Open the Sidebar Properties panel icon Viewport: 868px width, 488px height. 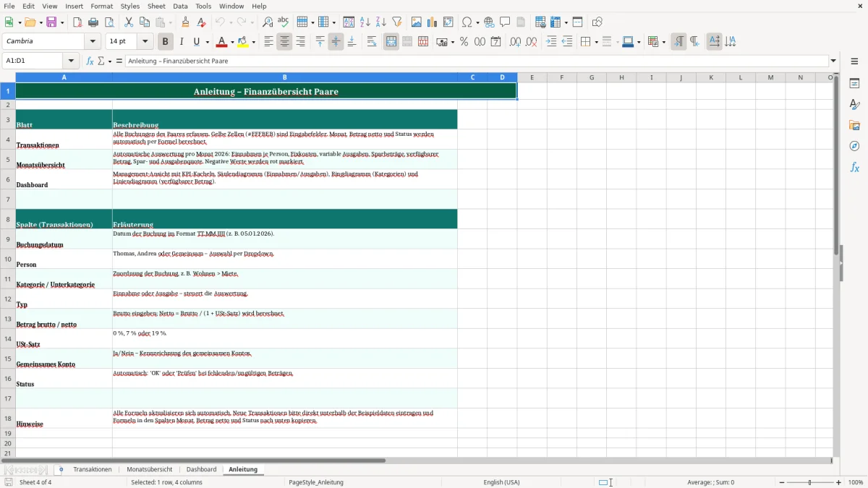click(x=854, y=84)
